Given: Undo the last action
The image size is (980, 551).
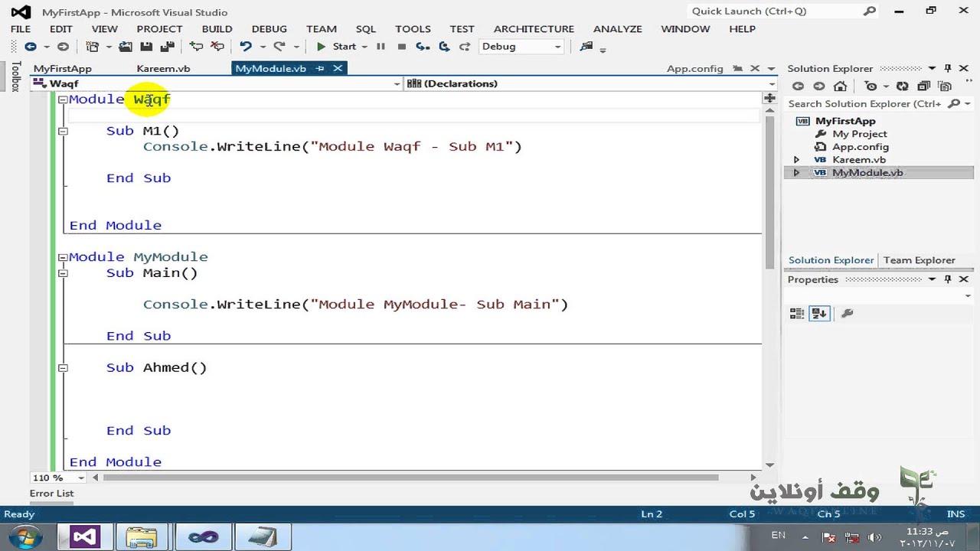Looking at the screenshot, I should pos(245,47).
